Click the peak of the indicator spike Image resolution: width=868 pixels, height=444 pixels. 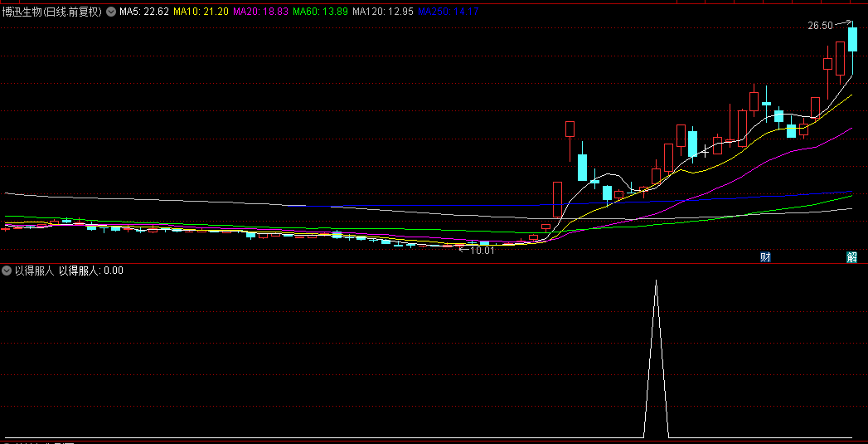point(657,281)
